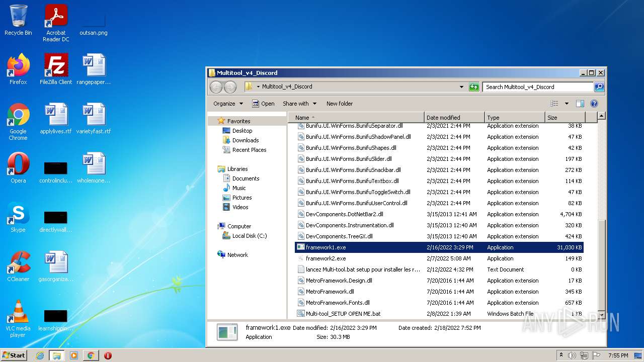Open Videos library
This screenshot has height=362, width=644.
[x=240, y=207]
